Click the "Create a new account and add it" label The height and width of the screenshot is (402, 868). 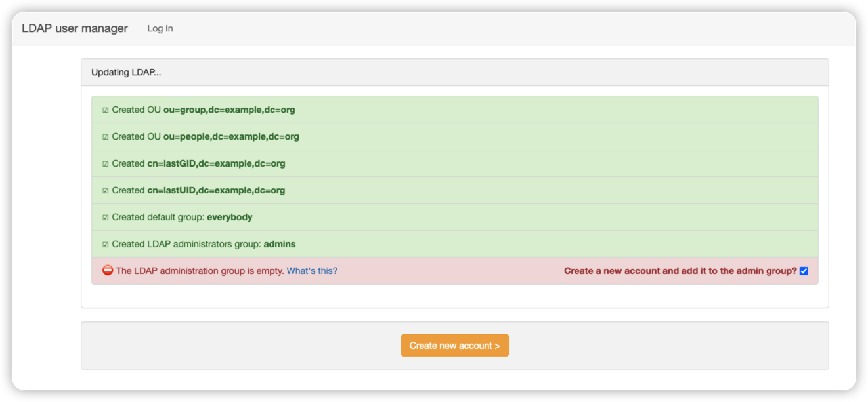pos(680,271)
